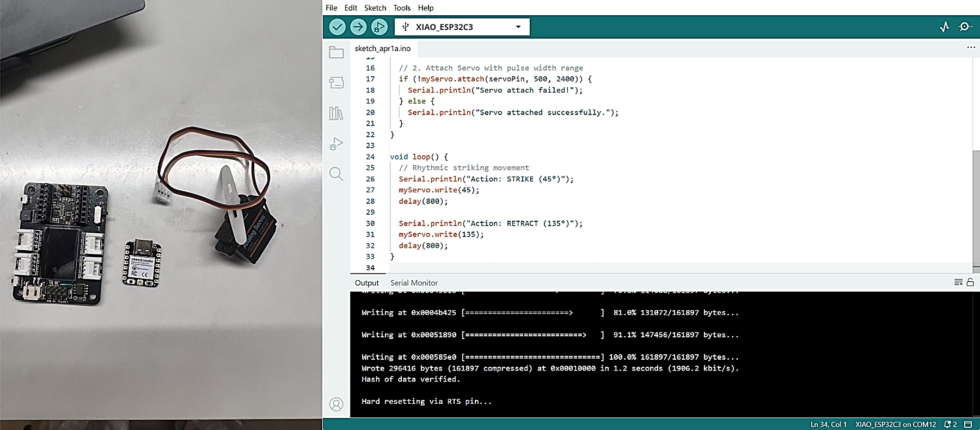Screen dimensions: 980x430
Task: Click 'Hash of data verified.' output line
Action: click(x=411, y=379)
